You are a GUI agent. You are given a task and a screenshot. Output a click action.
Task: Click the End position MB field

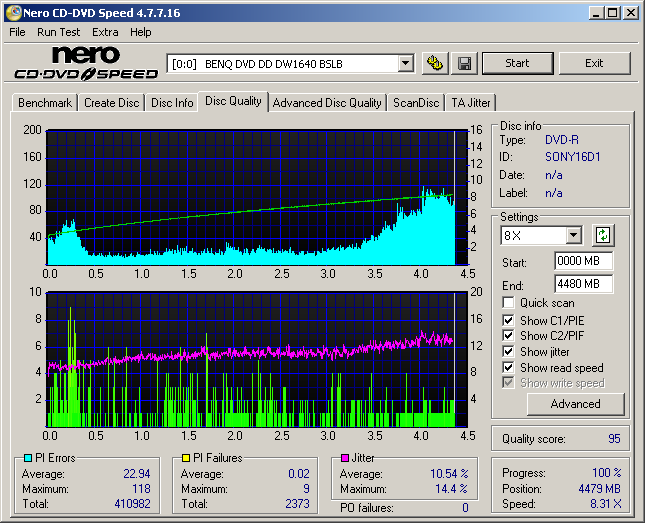583,283
